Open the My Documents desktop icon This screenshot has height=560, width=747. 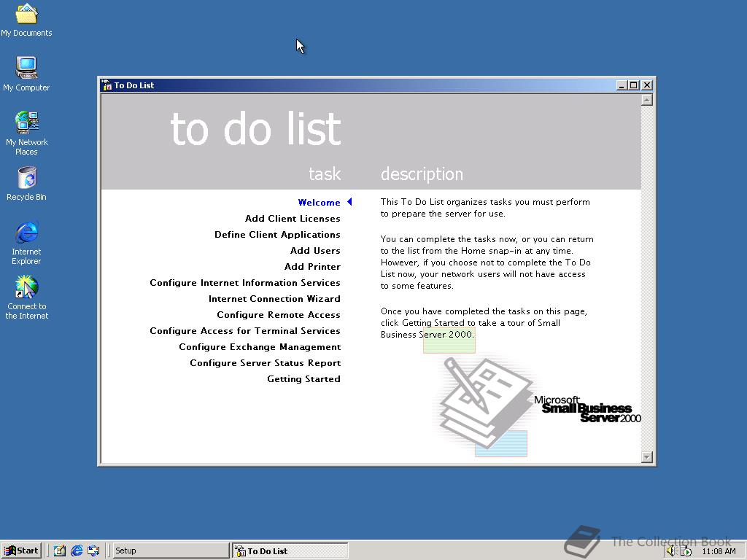(26, 19)
